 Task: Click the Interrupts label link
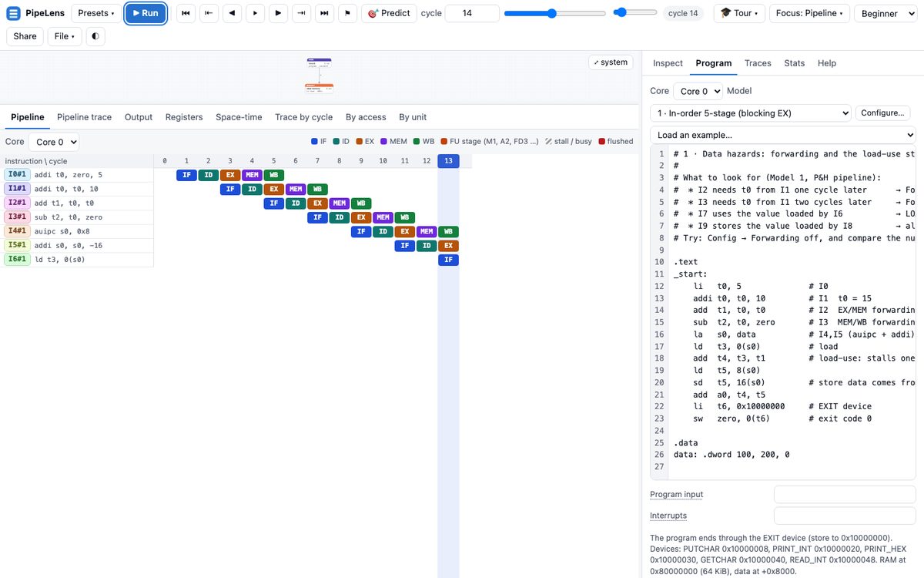coord(668,516)
